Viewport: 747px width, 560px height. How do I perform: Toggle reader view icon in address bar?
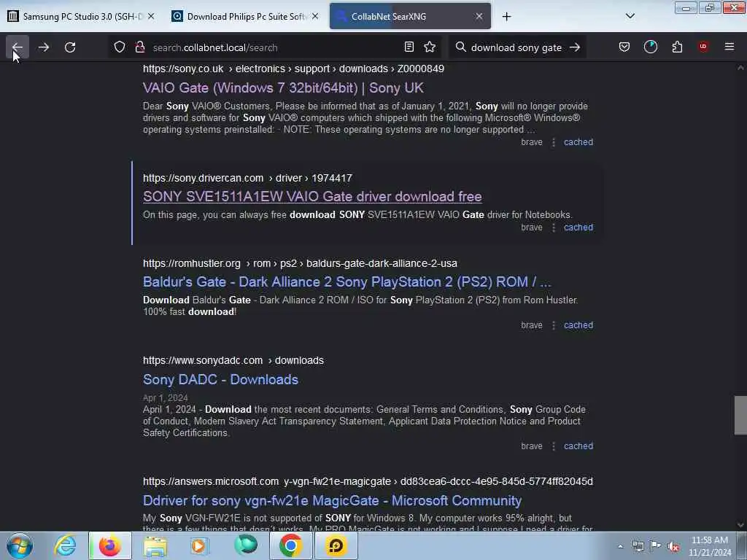tap(409, 47)
